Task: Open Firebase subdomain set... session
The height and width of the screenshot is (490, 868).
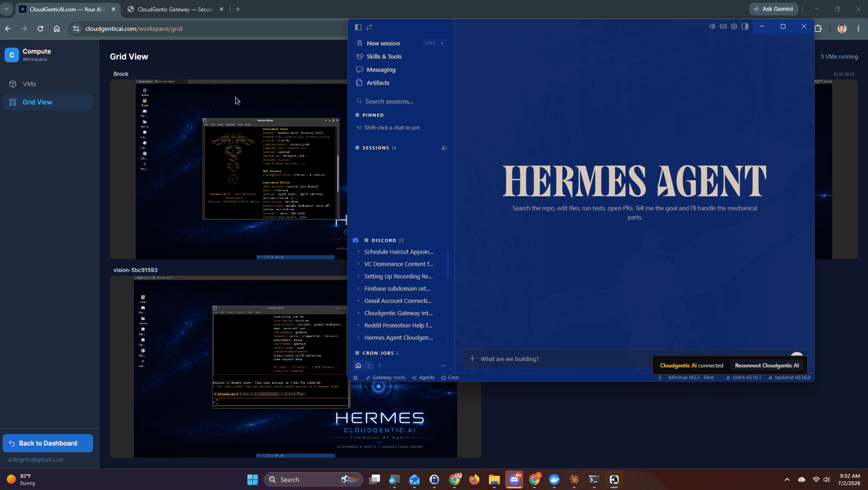Action: click(398, 288)
